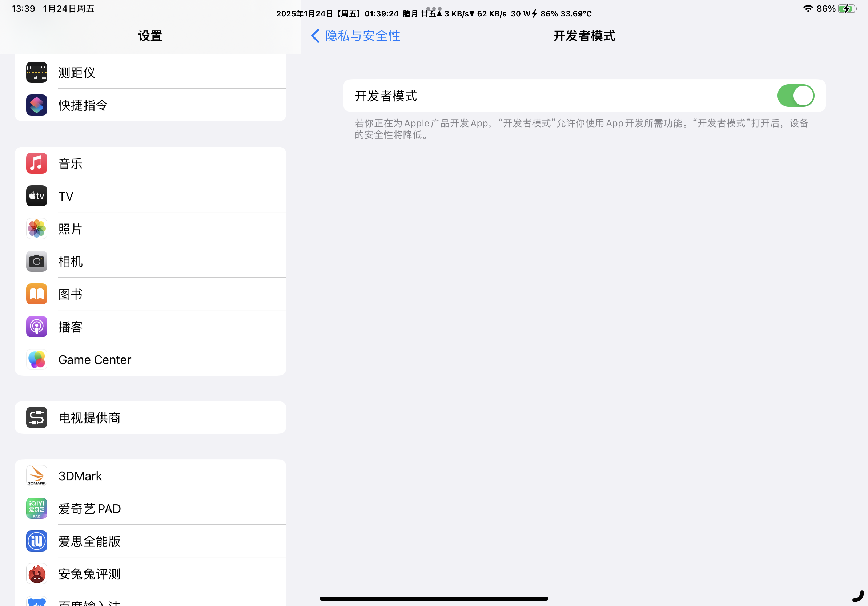Image resolution: width=868 pixels, height=606 pixels.
Task: Tap the Shortcuts app icon
Action: click(x=37, y=105)
